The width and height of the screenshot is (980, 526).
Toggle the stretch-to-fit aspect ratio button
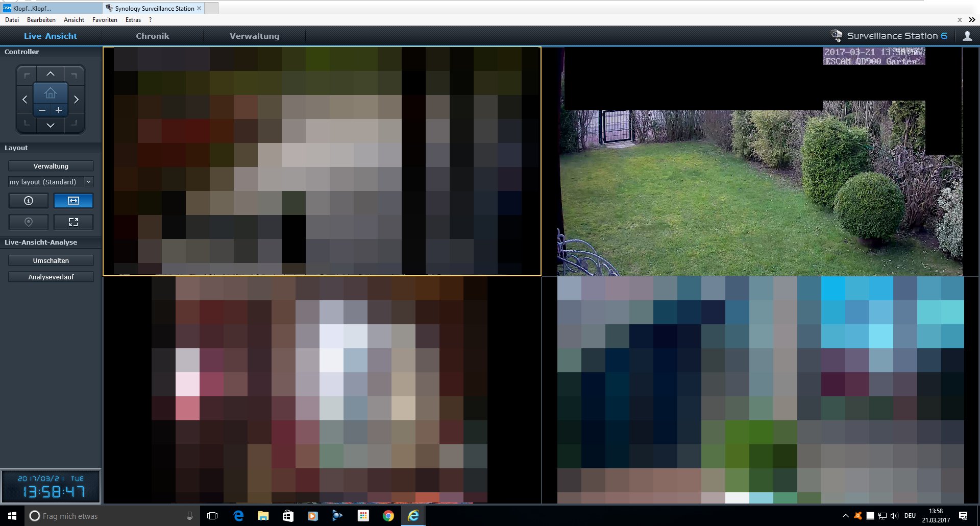(73, 201)
